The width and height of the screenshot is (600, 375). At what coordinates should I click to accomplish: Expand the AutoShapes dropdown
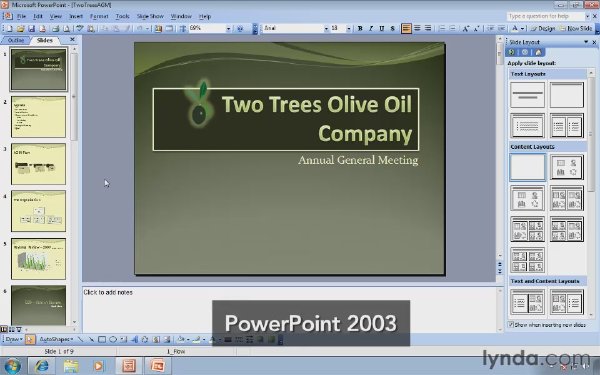click(x=56, y=339)
